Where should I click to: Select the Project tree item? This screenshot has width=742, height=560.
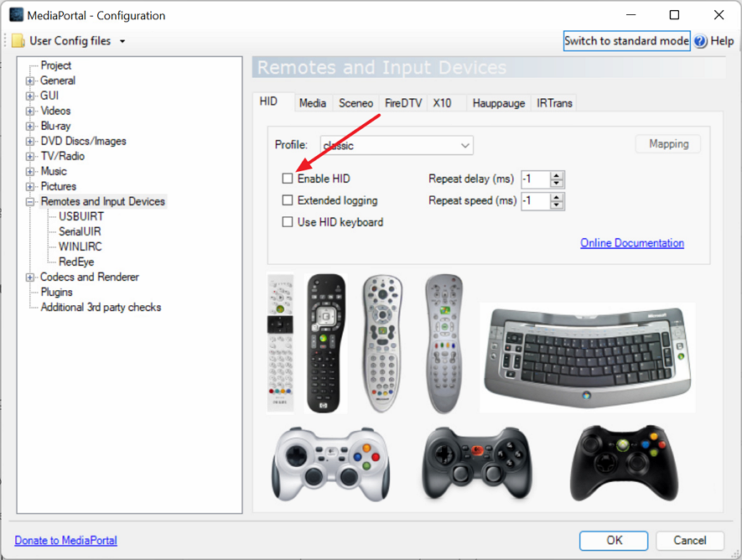tap(56, 65)
